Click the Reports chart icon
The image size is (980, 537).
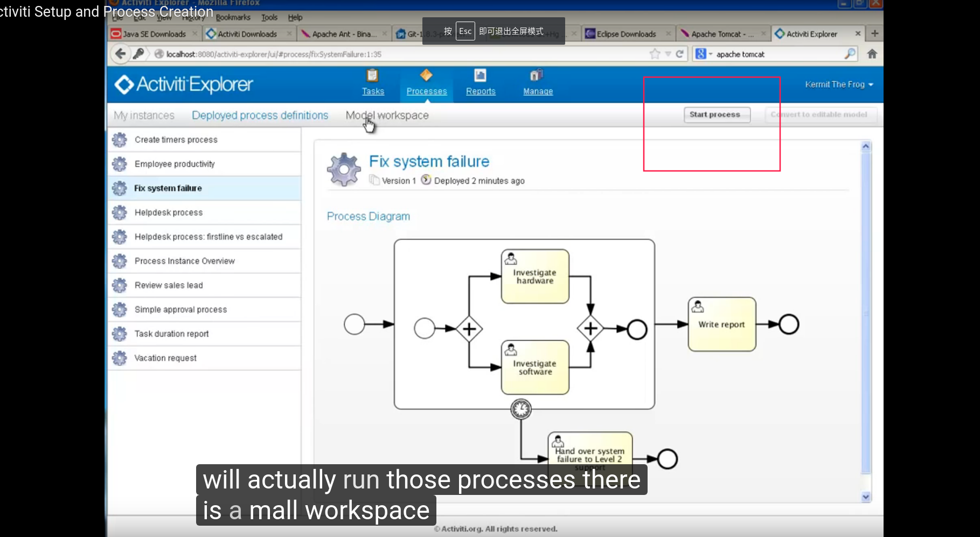coord(480,75)
